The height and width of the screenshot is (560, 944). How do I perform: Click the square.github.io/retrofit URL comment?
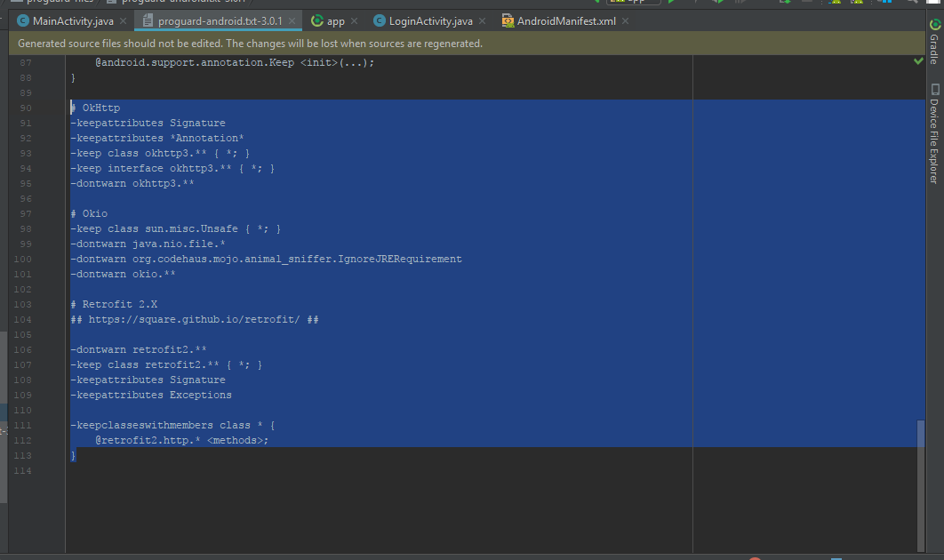pyautogui.click(x=195, y=319)
